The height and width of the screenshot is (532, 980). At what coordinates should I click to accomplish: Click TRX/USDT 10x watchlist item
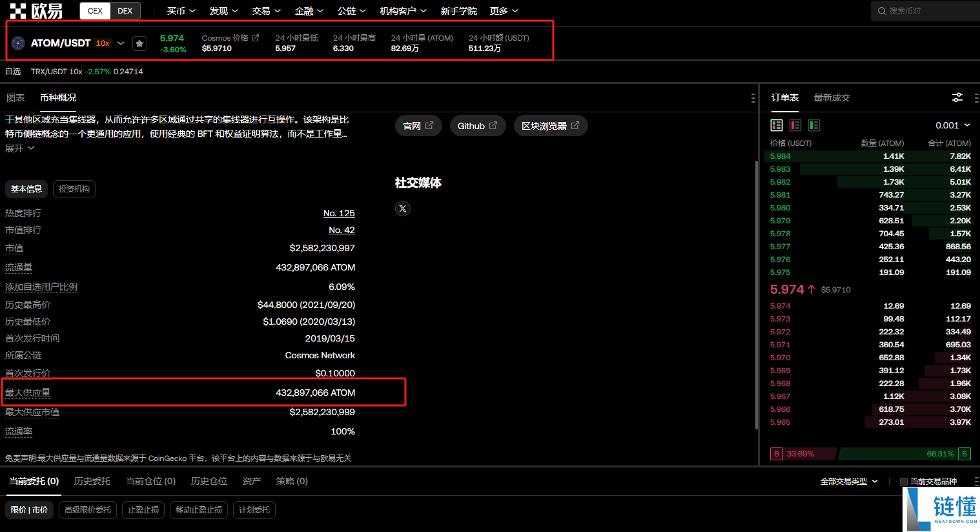coord(87,72)
